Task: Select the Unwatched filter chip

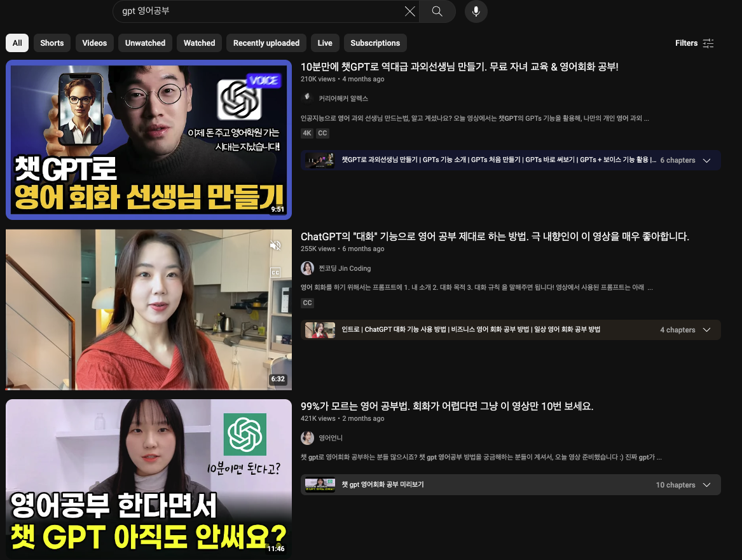Action: [145, 43]
